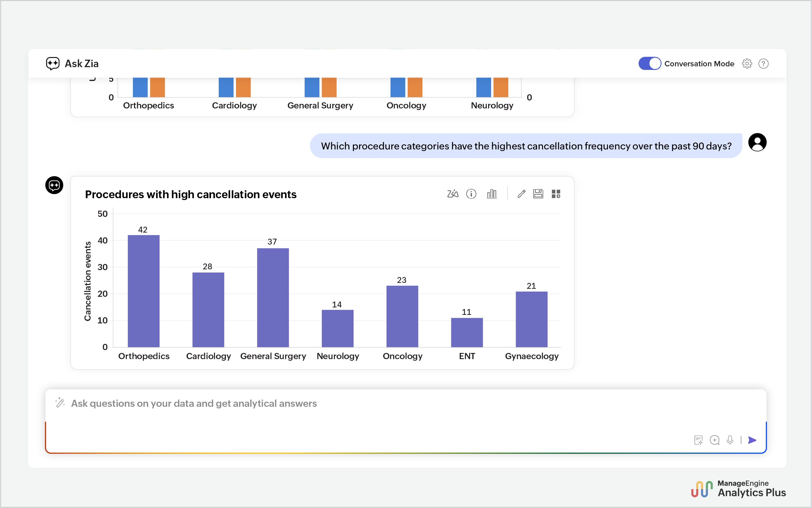The height and width of the screenshot is (508, 812).
Task: Click the Neurology bar showing 14
Action: click(338, 328)
